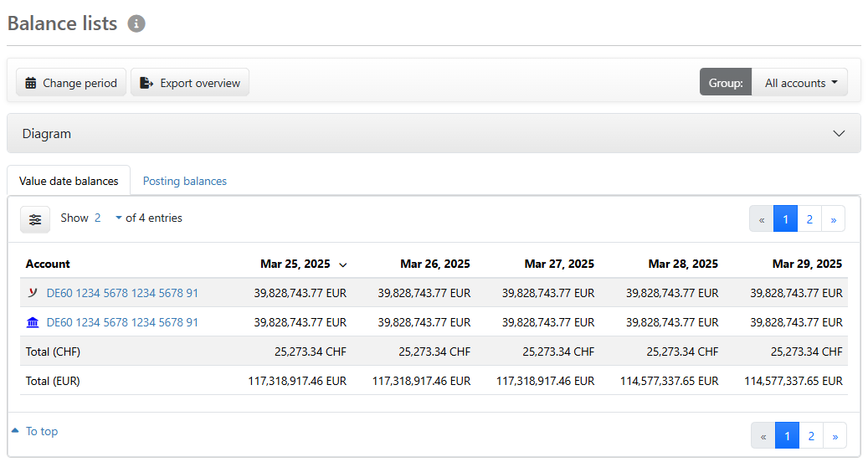Screen dimensions: 868x462
Task: Click Export overview button
Action: pos(190,83)
